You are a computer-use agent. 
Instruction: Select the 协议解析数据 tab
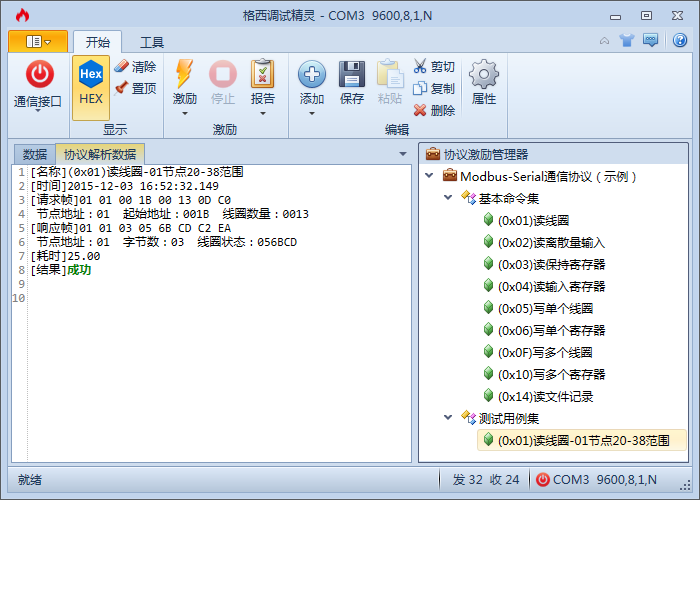pyautogui.click(x=100, y=154)
